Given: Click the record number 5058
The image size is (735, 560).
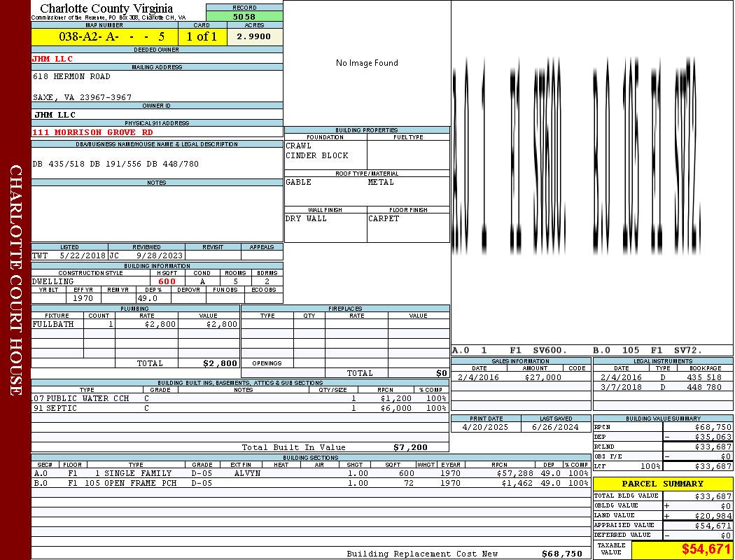Looking at the screenshot, I should point(244,16).
